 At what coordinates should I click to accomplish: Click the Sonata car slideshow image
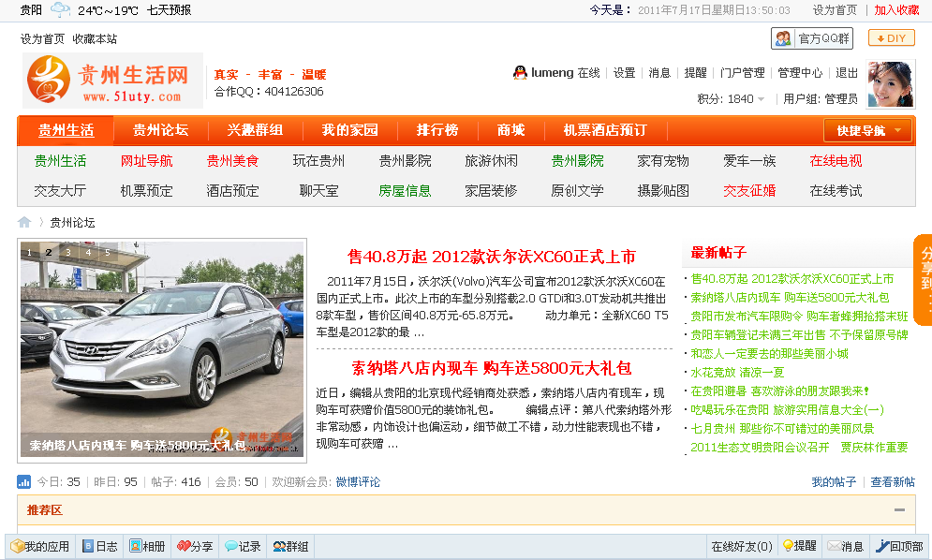[162, 349]
